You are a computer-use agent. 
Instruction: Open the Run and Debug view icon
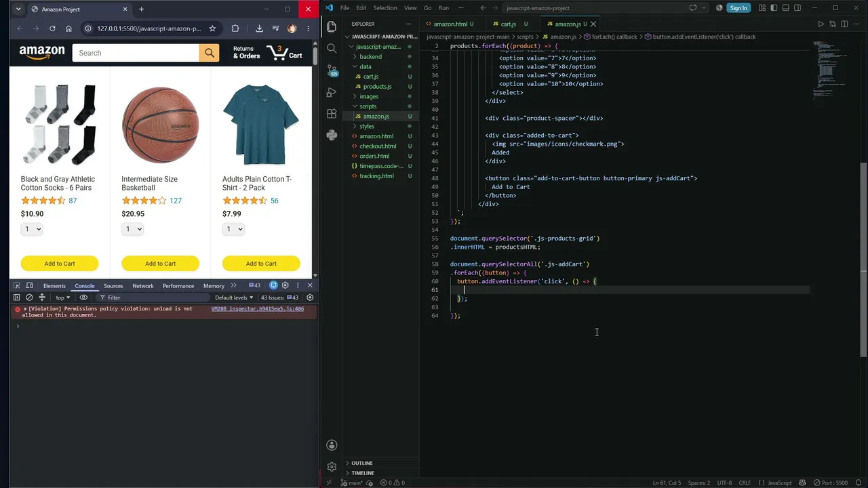(x=332, y=91)
